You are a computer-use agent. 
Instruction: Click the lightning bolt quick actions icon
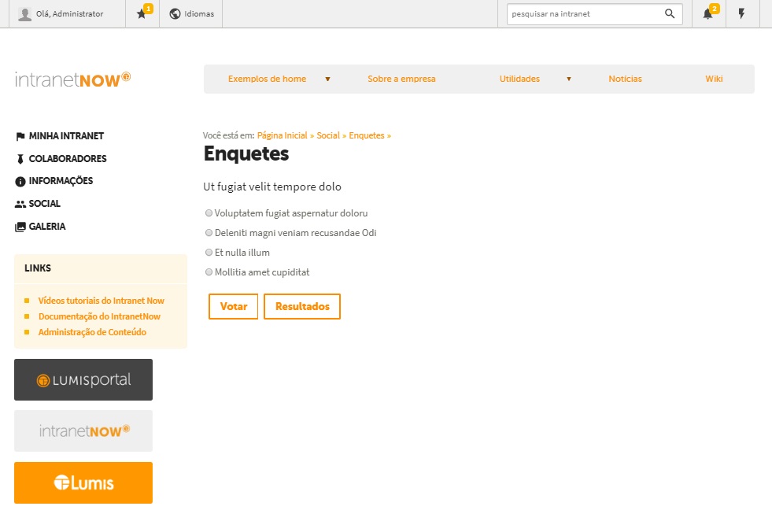click(x=741, y=13)
